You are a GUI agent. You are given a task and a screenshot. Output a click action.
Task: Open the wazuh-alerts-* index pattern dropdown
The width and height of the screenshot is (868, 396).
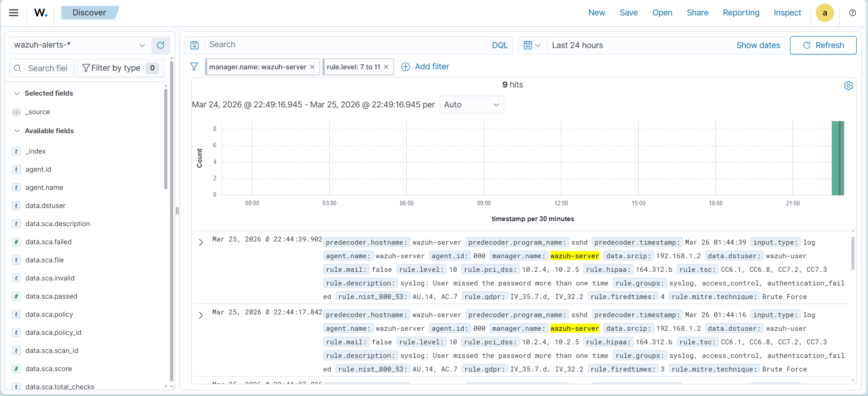click(80, 45)
